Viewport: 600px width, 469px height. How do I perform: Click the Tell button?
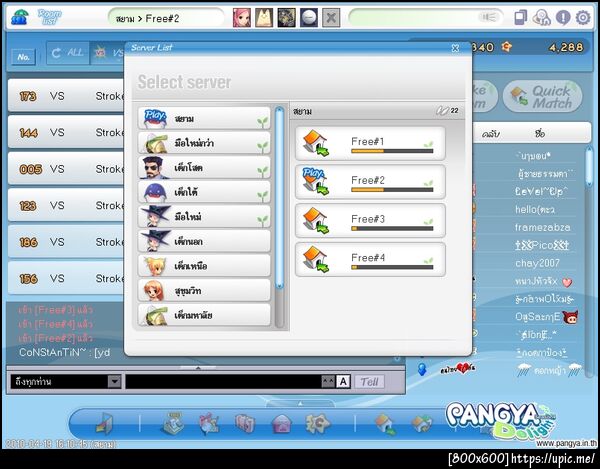tap(369, 382)
